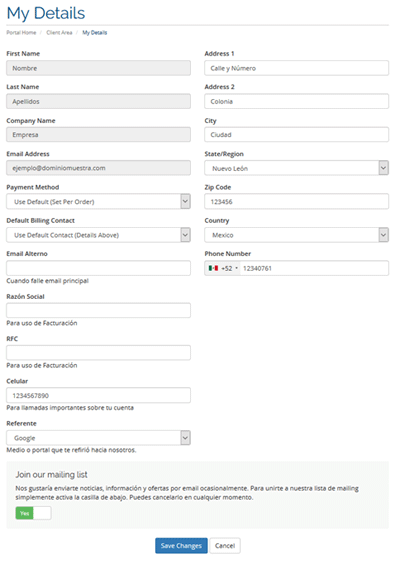Expand the Country dropdown showing Mexico
The image size is (400, 564).
[296, 235]
